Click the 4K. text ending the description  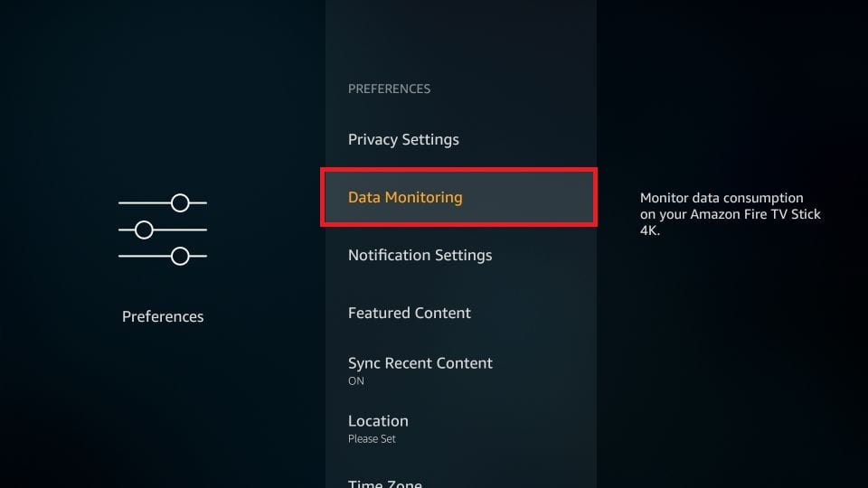coord(650,230)
